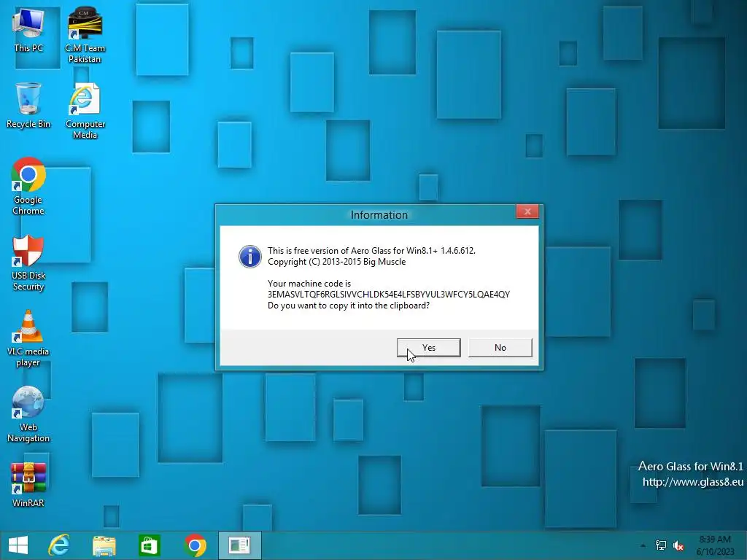The image size is (747, 560).
Task: Open File Explorer from the taskbar
Action: click(104, 545)
